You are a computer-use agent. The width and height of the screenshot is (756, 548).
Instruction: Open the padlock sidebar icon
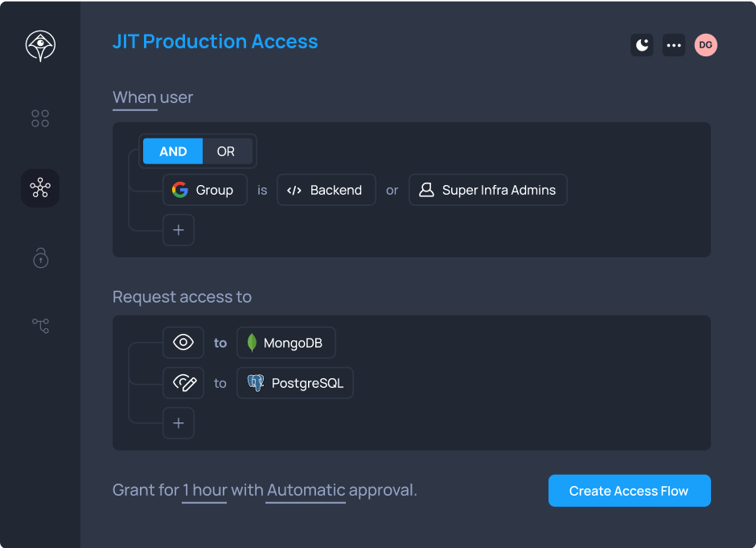[x=40, y=258]
